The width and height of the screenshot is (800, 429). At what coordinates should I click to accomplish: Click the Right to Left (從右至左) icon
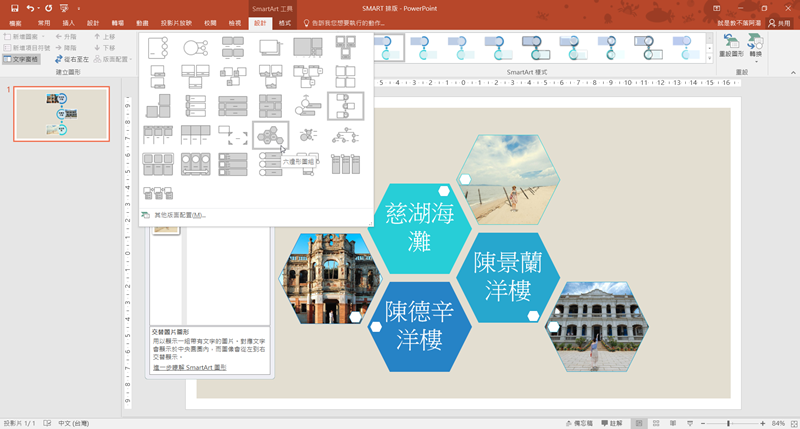73,59
